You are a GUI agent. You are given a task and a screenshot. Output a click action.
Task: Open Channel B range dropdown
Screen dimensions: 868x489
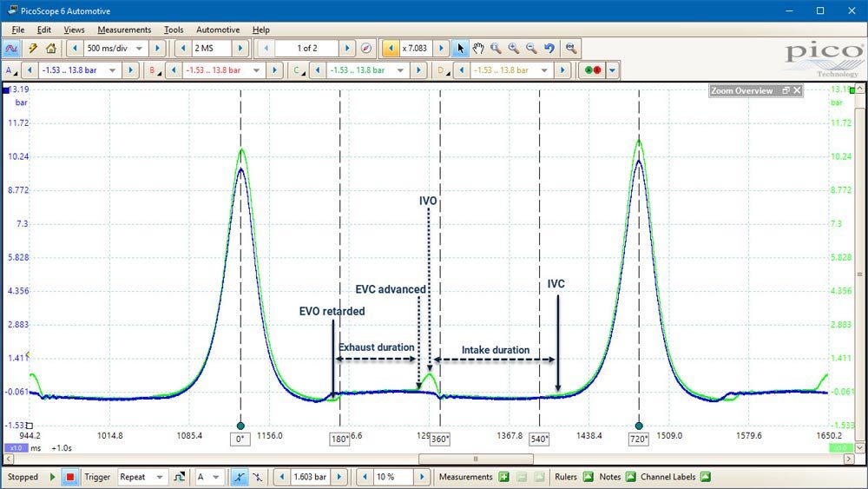tap(256, 70)
